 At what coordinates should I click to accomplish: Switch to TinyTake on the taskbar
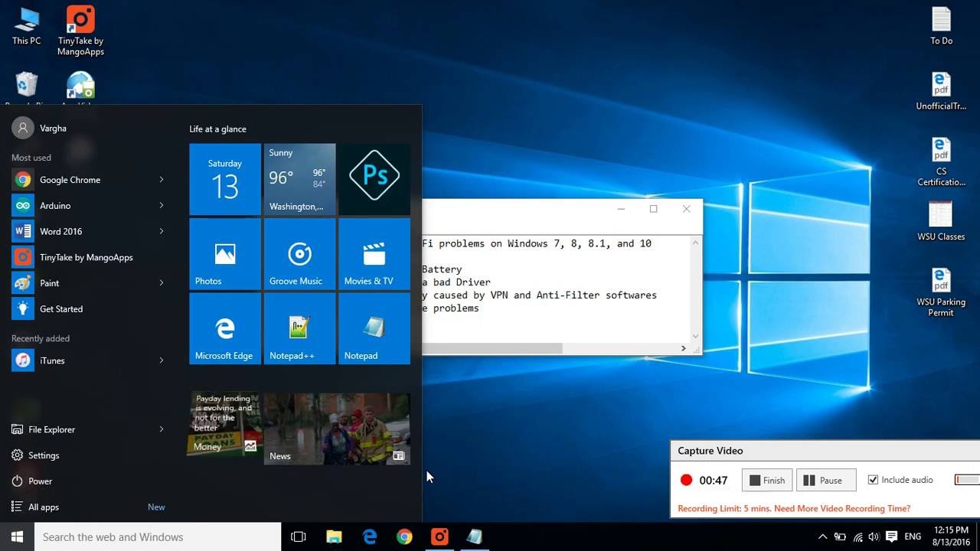pyautogui.click(x=439, y=537)
